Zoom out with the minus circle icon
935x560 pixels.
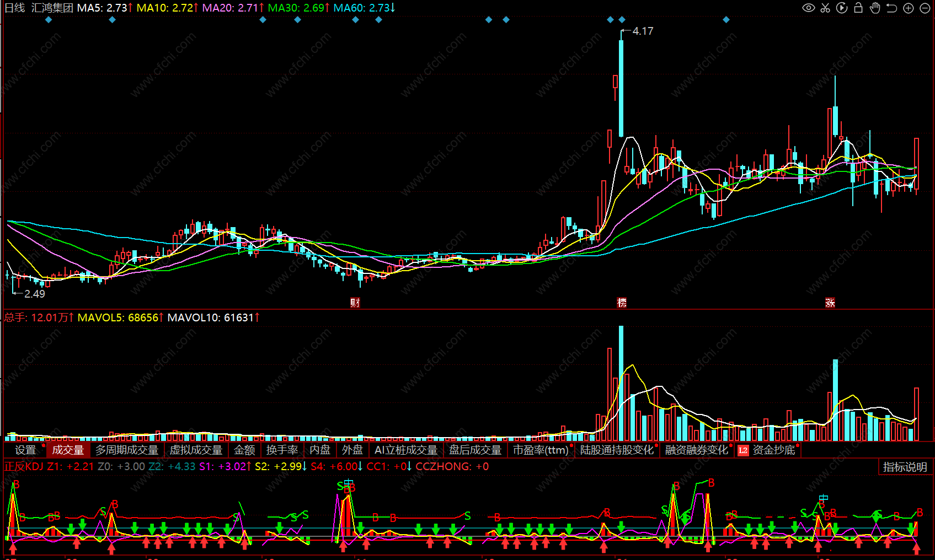pyautogui.click(x=925, y=8)
